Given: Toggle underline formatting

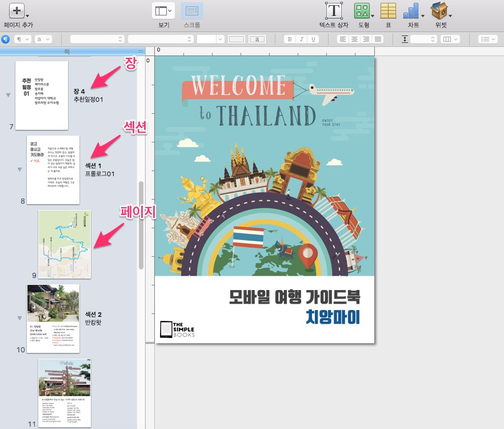Looking at the screenshot, I should 312,39.
